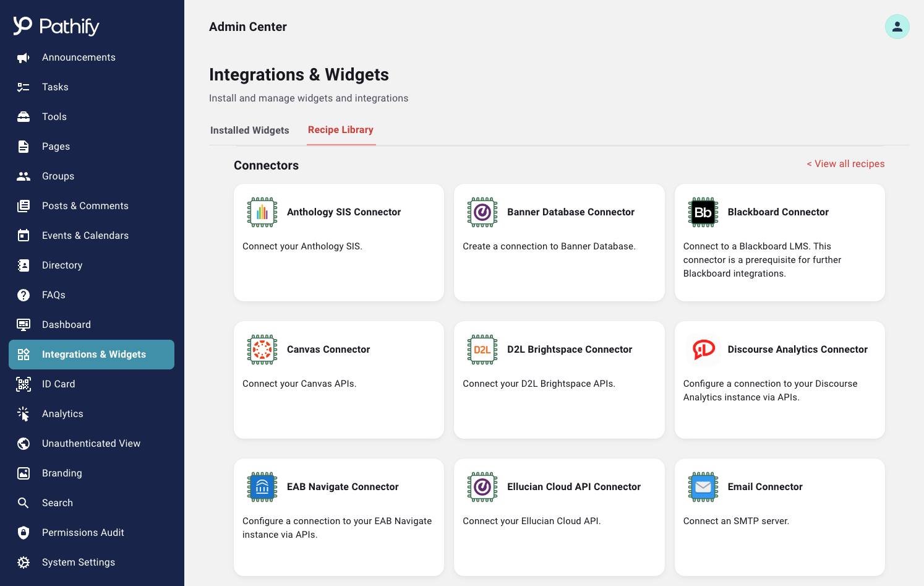Select the D2L Brightspace Connector card

[x=559, y=380]
